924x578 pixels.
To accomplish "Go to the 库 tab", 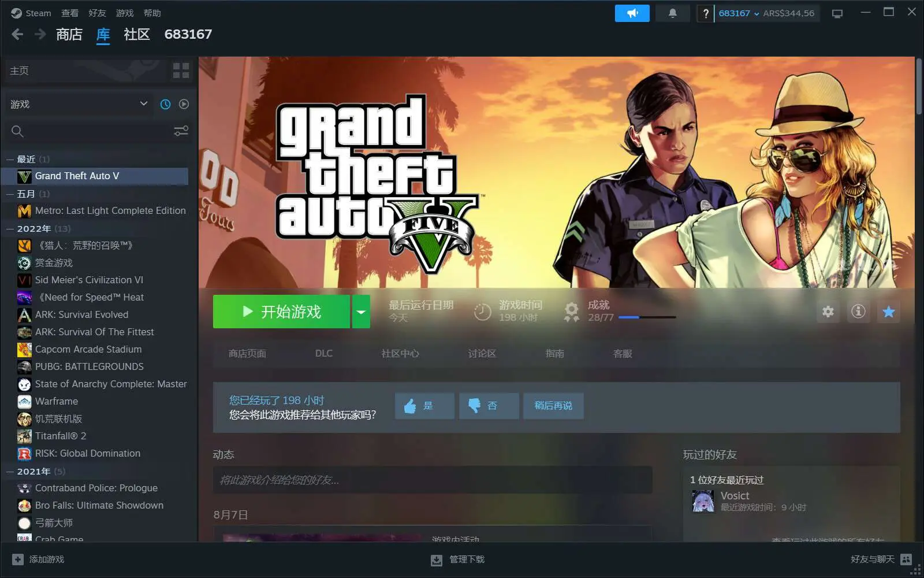I will [103, 35].
